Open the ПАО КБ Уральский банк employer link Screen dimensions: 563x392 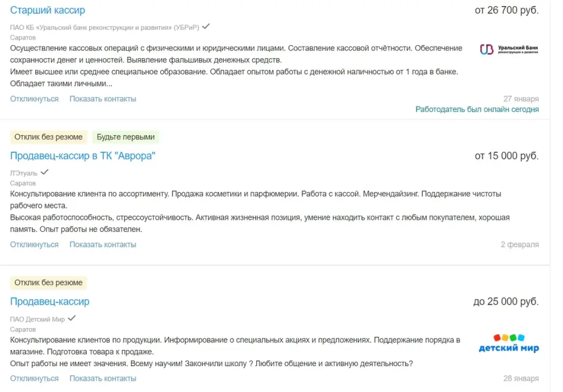tap(104, 27)
